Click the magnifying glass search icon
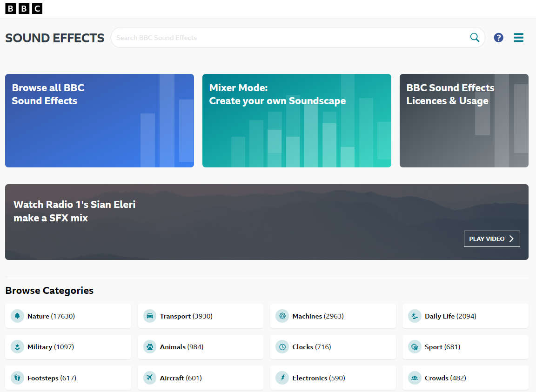The height and width of the screenshot is (392, 536). click(474, 38)
